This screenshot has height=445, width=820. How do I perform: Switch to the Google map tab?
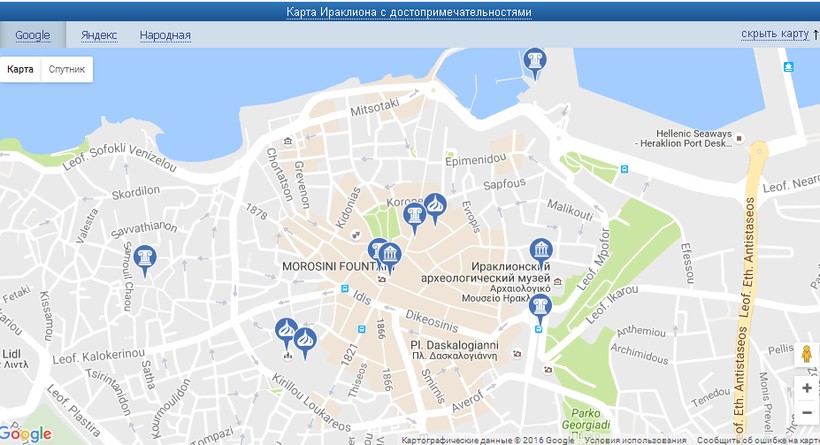point(33,35)
